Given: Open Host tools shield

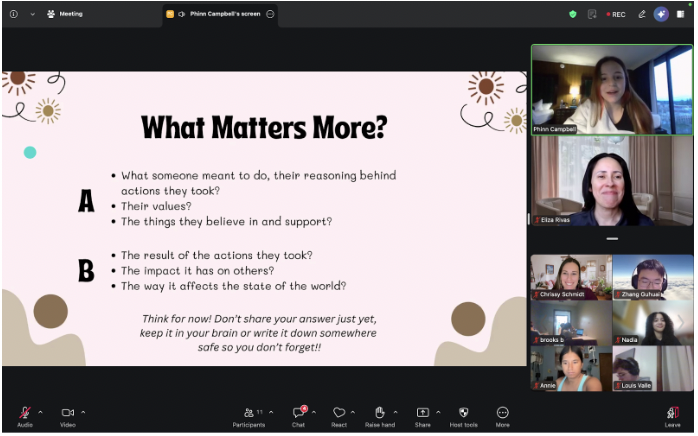Looking at the screenshot, I should point(463,417).
